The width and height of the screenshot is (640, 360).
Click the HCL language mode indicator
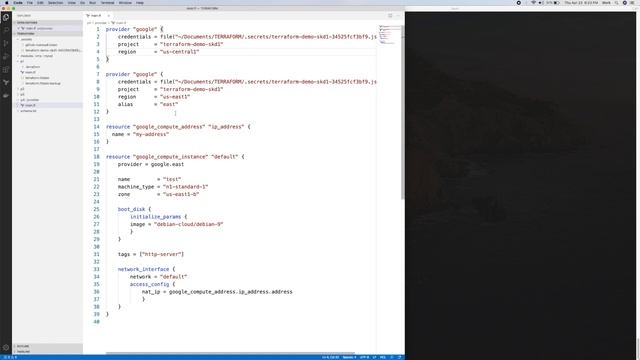click(x=383, y=357)
